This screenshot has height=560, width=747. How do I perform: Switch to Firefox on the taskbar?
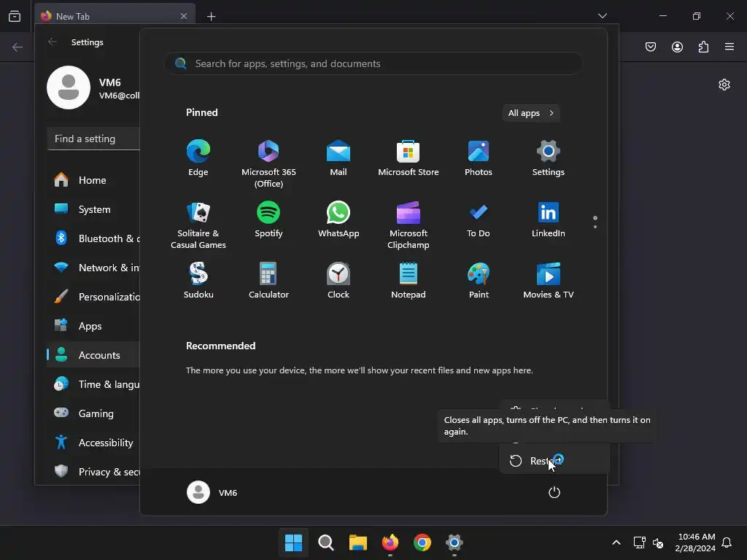click(390, 542)
